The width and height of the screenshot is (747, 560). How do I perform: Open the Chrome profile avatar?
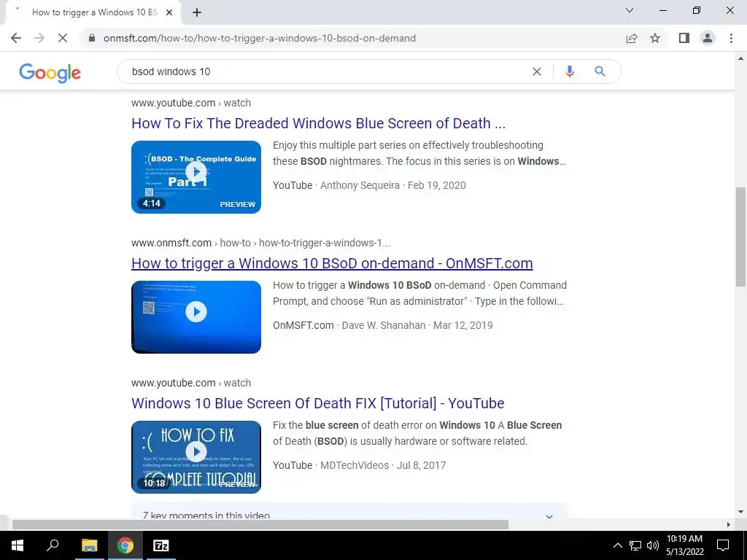[708, 38]
